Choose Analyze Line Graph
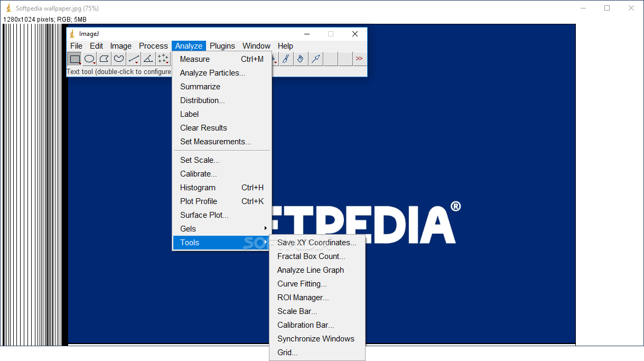The width and height of the screenshot is (644, 361). coord(317,270)
